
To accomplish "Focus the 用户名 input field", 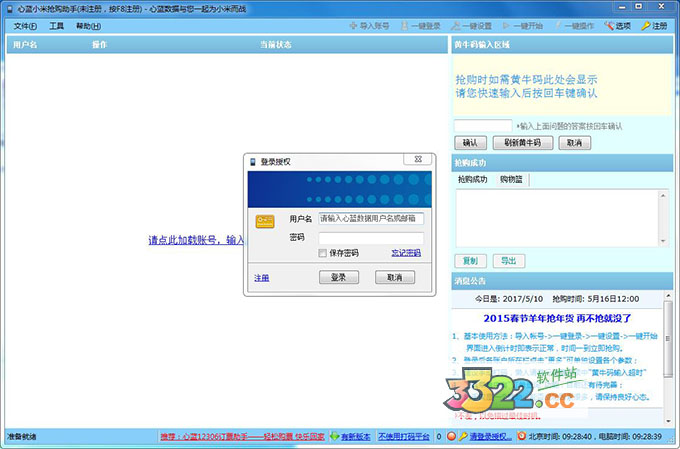I will coord(371,219).
